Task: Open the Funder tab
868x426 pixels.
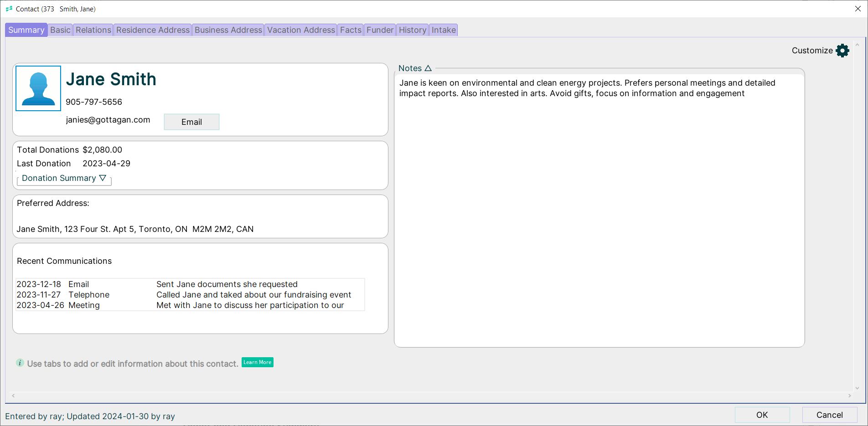Action: pos(380,30)
